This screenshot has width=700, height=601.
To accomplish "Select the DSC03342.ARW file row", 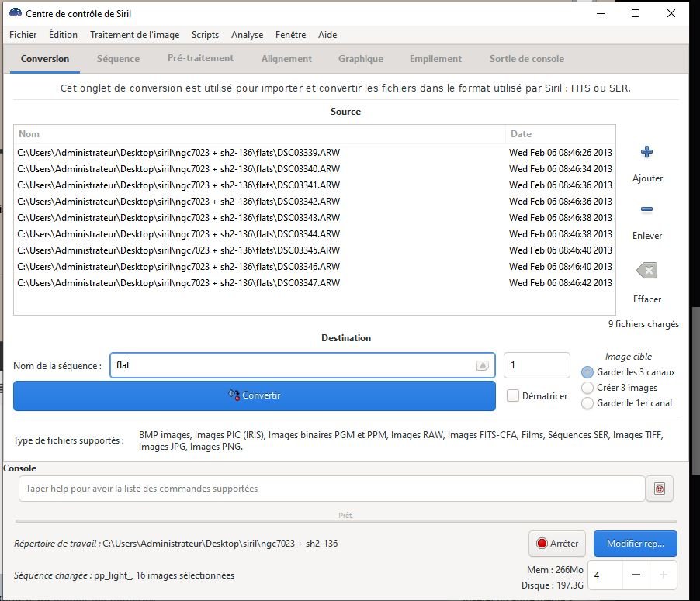I will click(314, 202).
